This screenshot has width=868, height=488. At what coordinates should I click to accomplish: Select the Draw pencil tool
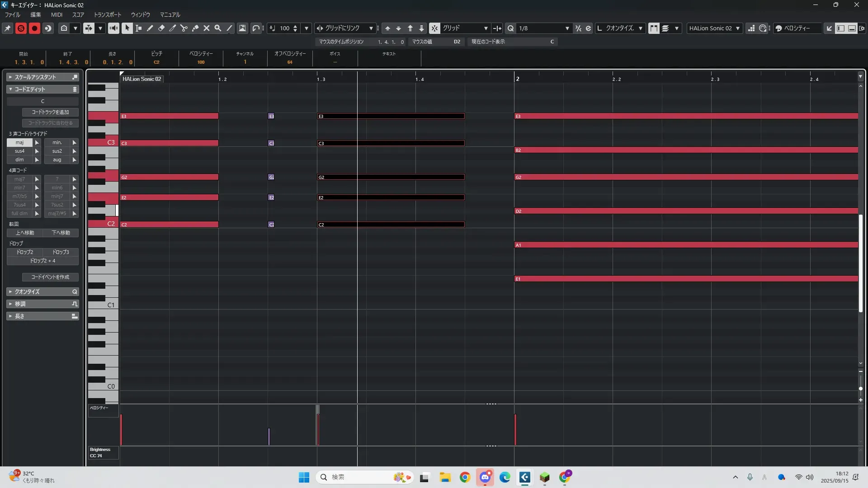[x=150, y=28]
